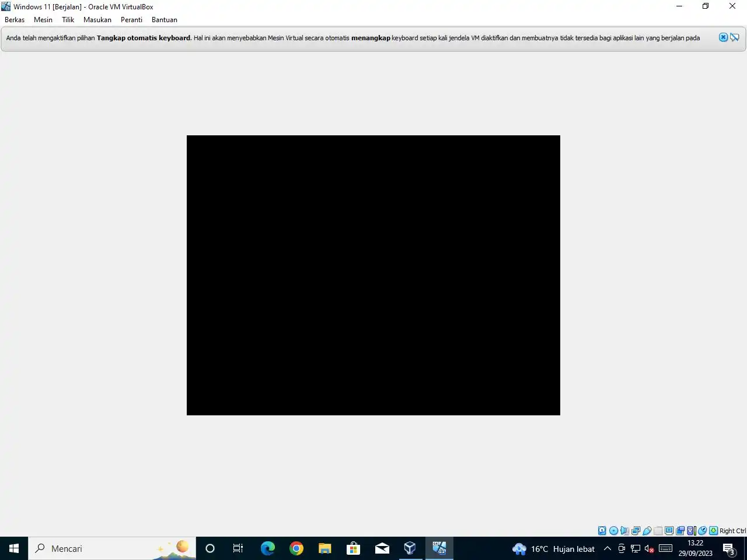Open Task View on the taskbar
The height and width of the screenshot is (560, 747).
238,548
